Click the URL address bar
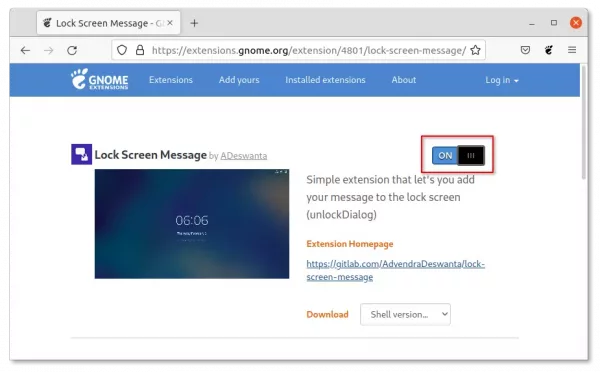Image resolution: width=600 pixels, height=372 pixels. coord(298,50)
